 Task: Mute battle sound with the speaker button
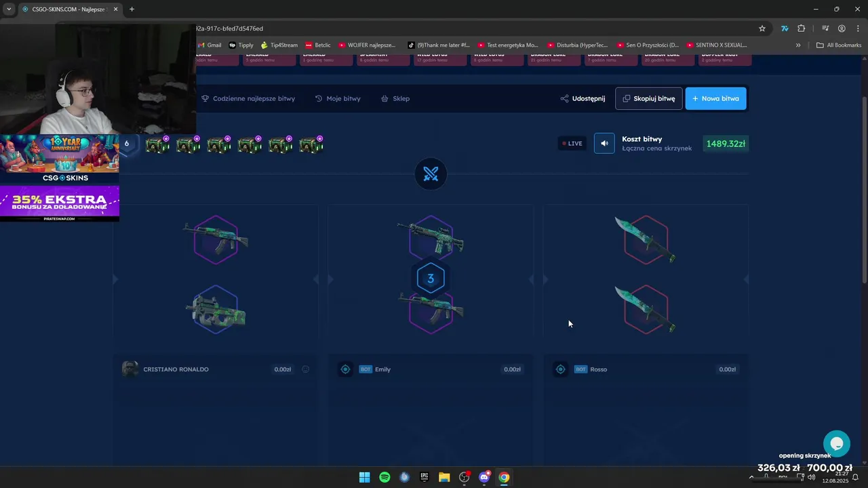(x=604, y=143)
